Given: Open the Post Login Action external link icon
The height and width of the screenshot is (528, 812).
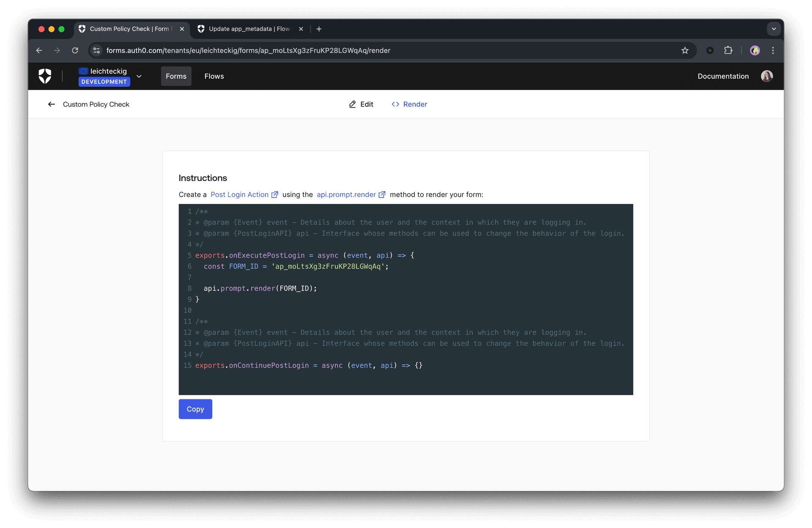Looking at the screenshot, I should click(275, 195).
